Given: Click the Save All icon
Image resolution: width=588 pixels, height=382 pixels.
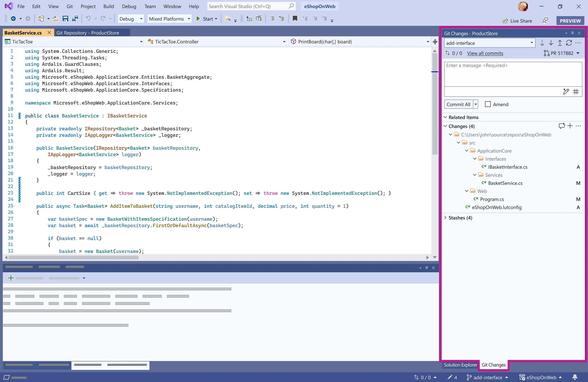Looking at the screenshot, I should [75, 19].
